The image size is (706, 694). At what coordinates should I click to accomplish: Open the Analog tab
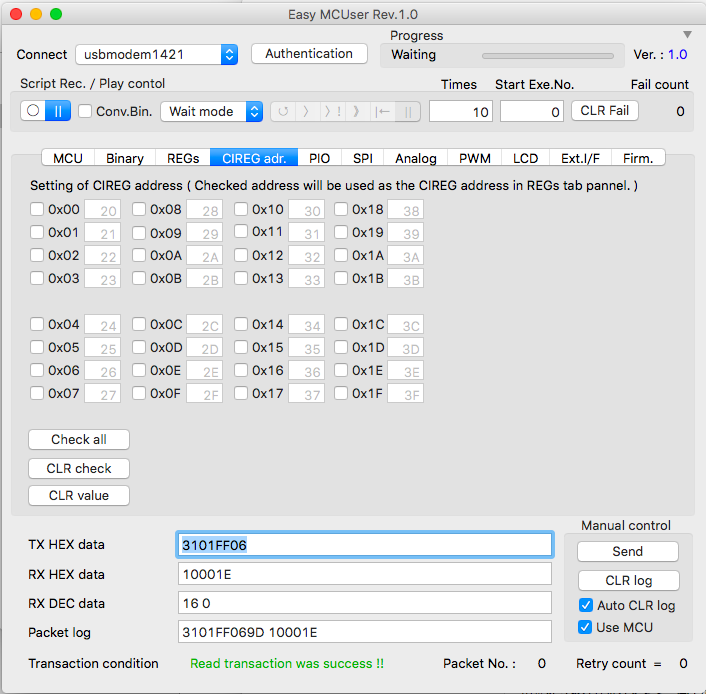click(416, 158)
